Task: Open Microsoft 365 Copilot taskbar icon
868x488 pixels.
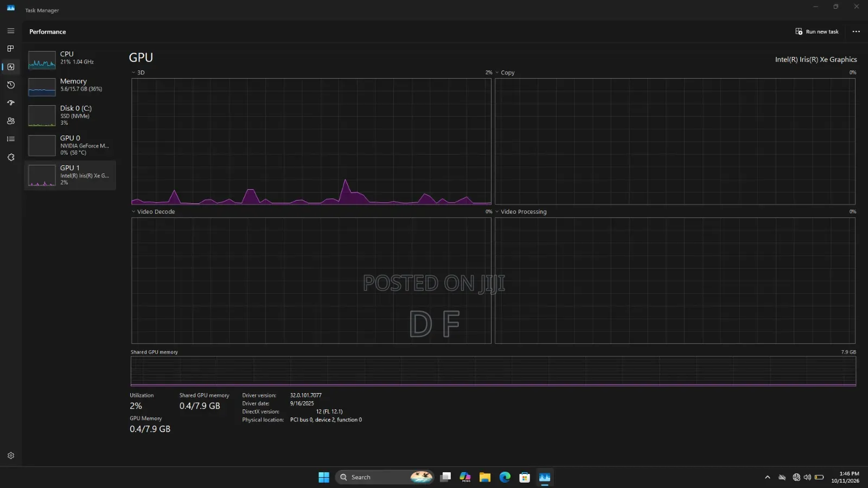Action: tap(465, 477)
